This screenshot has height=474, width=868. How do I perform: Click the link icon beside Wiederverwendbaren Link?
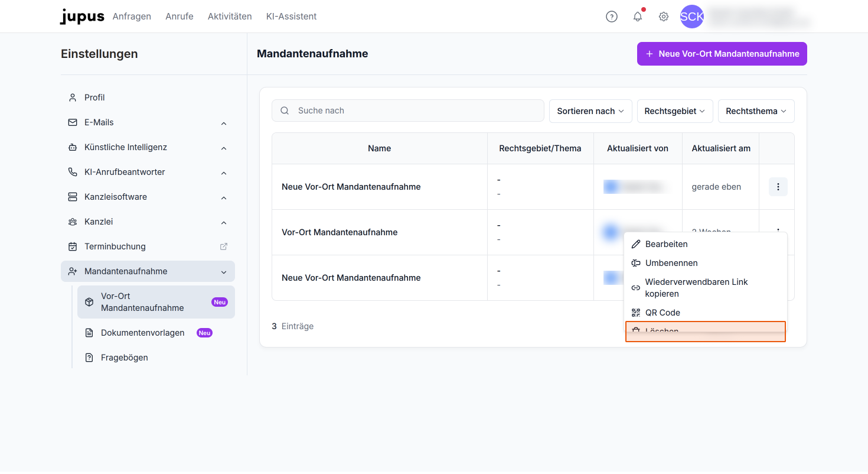coord(636,288)
